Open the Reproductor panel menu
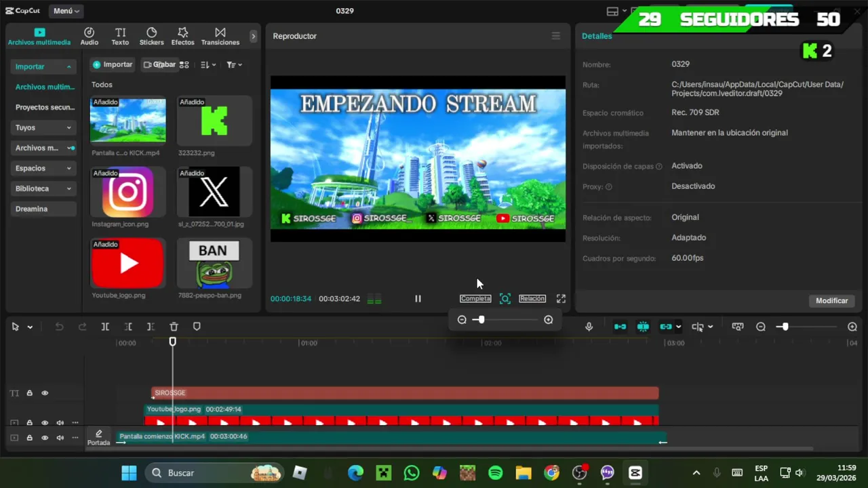Screen dimensions: 868x488 click(x=556, y=36)
